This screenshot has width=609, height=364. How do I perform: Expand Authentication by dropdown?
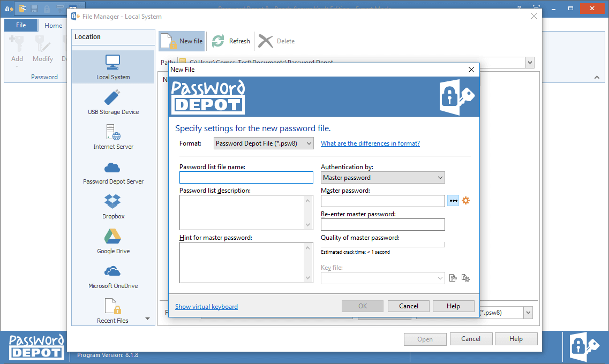tap(382, 178)
